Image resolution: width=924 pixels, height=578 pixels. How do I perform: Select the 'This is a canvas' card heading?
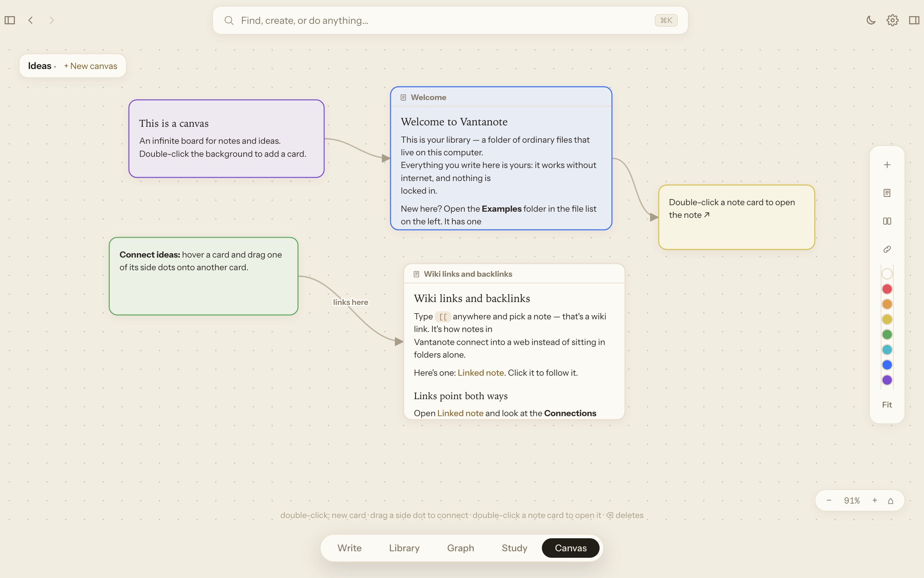tap(174, 124)
